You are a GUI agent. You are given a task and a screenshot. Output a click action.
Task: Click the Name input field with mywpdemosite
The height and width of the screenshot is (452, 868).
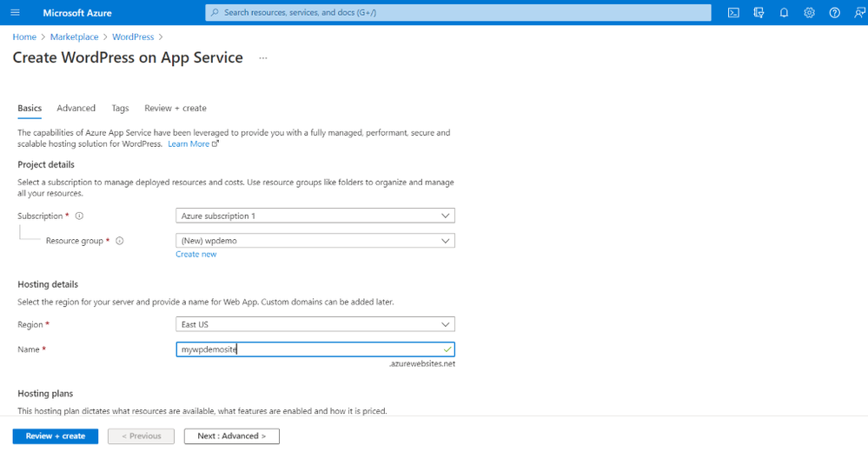tap(315, 349)
